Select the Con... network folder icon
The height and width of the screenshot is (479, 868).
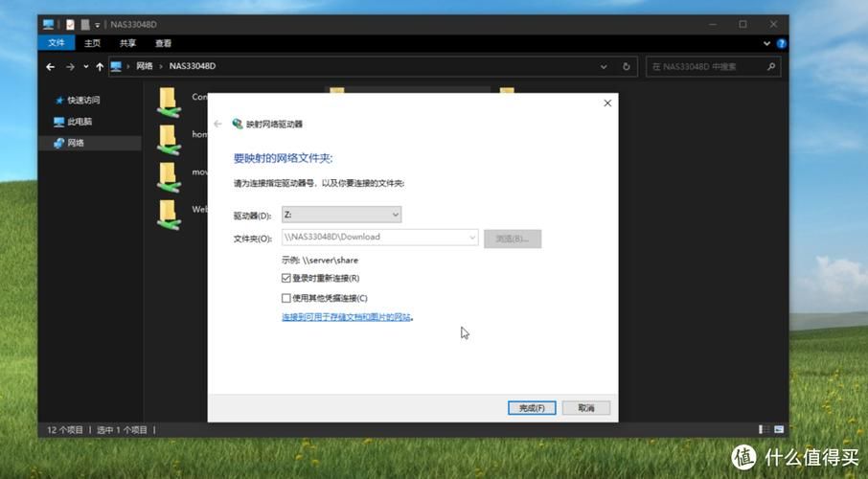click(x=169, y=103)
